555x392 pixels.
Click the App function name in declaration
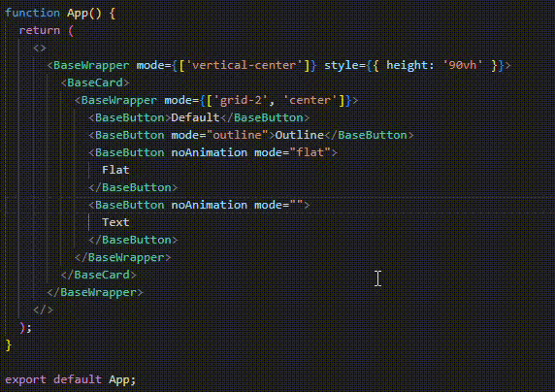(x=78, y=14)
